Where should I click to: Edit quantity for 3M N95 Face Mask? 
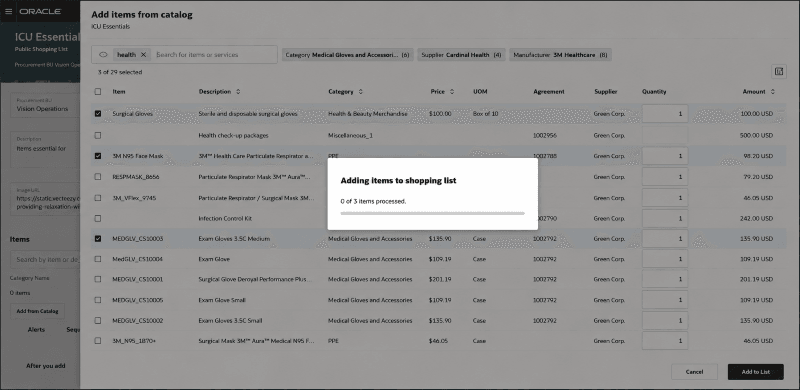[665, 156]
